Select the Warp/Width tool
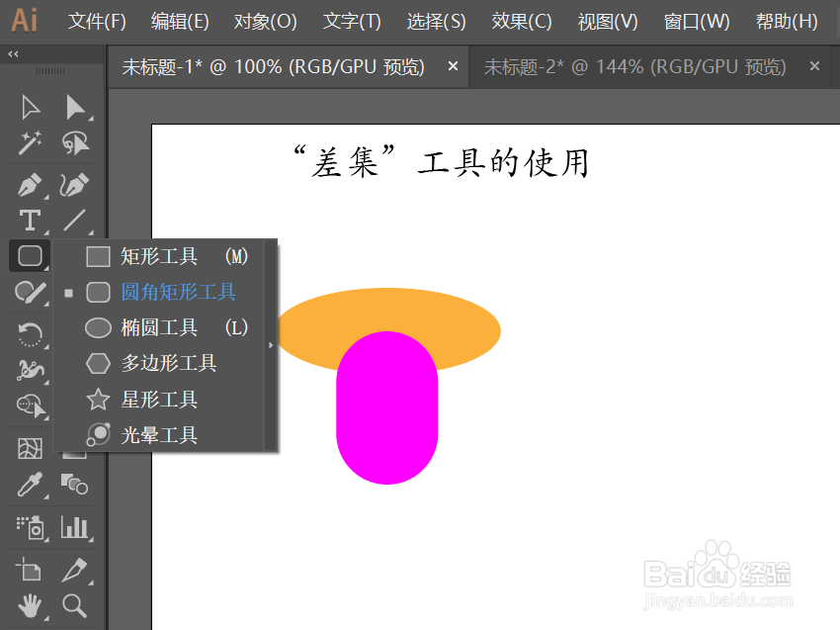840x630 pixels. 31,370
